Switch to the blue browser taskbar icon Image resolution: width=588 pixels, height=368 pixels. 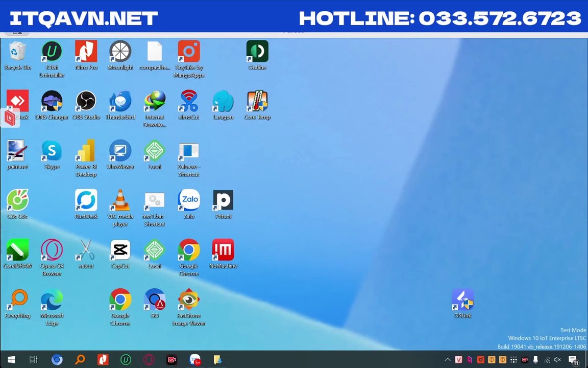[57, 360]
